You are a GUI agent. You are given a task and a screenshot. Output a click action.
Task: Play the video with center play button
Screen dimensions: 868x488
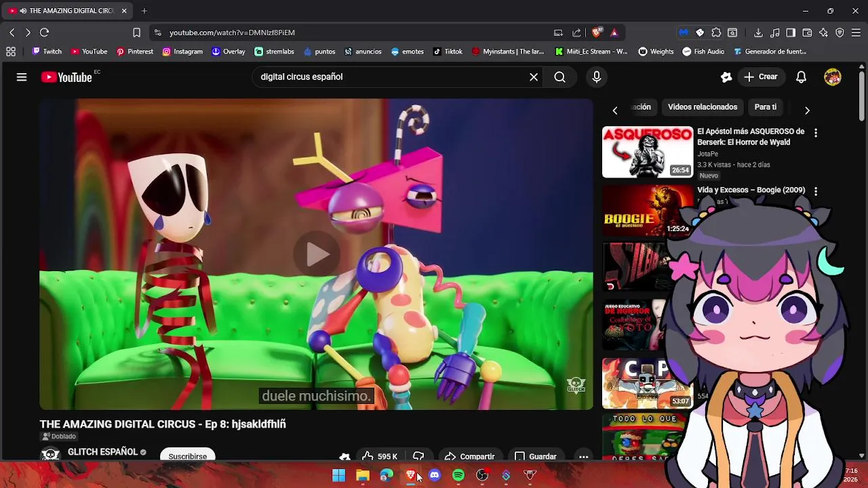[317, 254]
